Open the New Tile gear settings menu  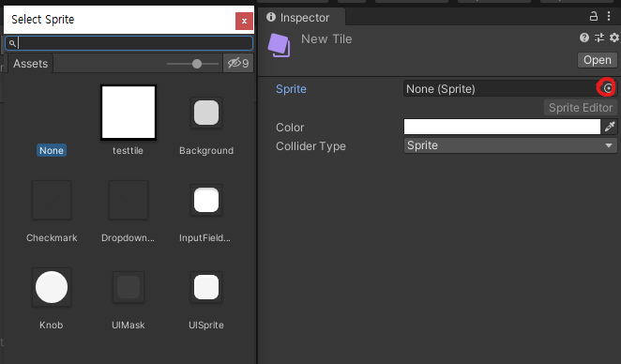613,38
